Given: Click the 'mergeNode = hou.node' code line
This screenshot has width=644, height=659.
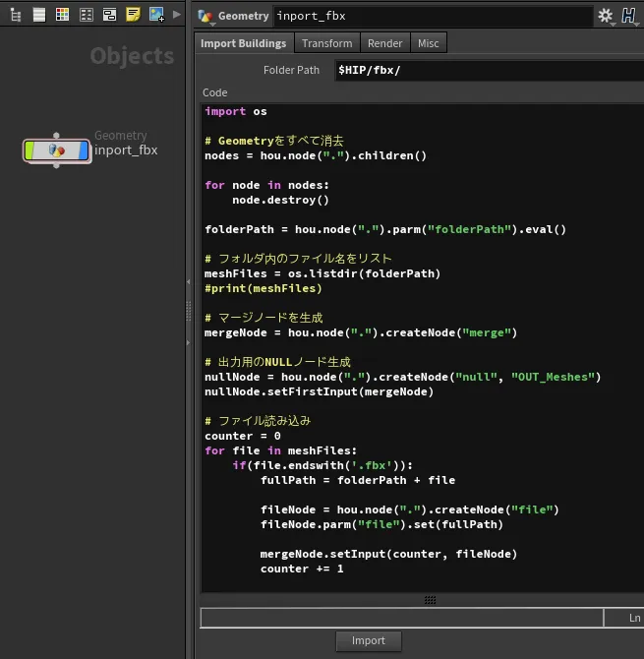Looking at the screenshot, I should pos(361,332).
